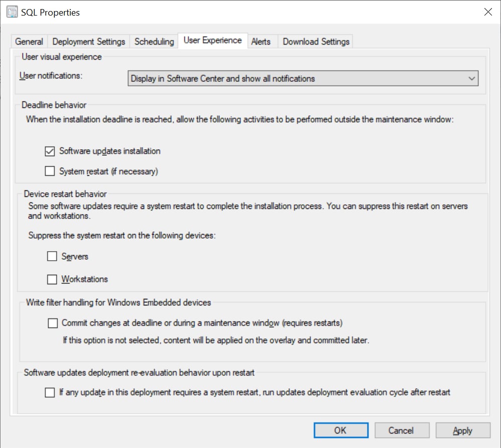
Task: Enable System restart (if necessary) checkbox
Action: coord(50,171)
